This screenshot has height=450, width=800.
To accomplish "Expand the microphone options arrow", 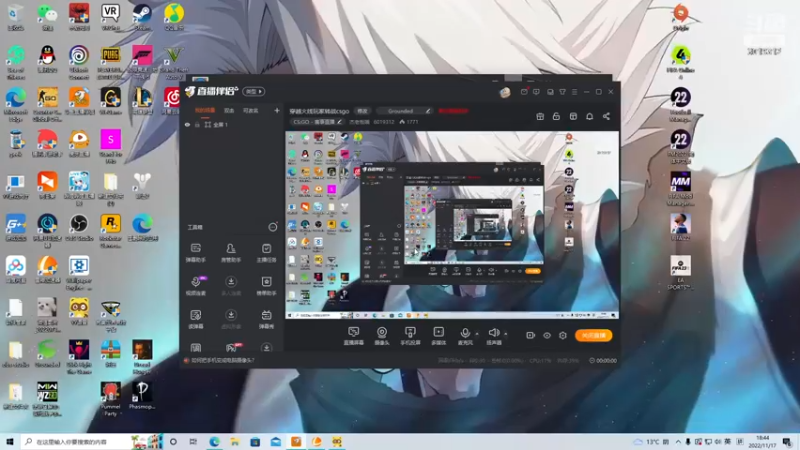I will pyautogui.click(x=477, y=334).
